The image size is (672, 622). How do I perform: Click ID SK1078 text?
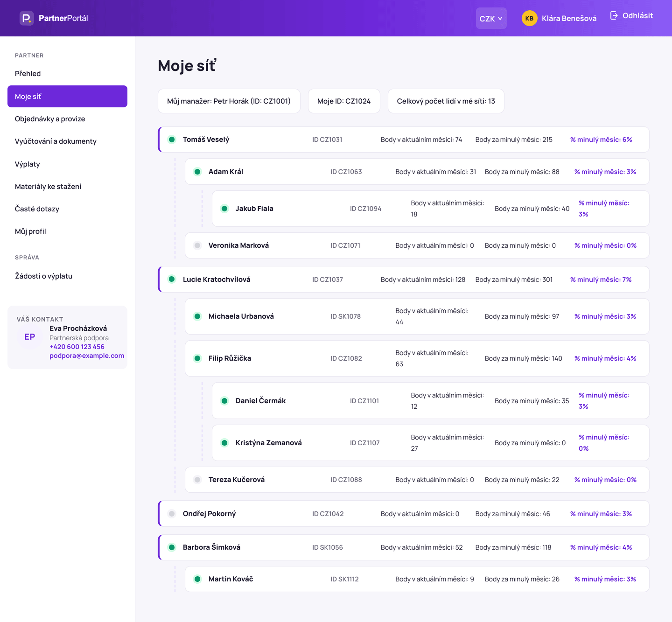click(x=346, y=316)
